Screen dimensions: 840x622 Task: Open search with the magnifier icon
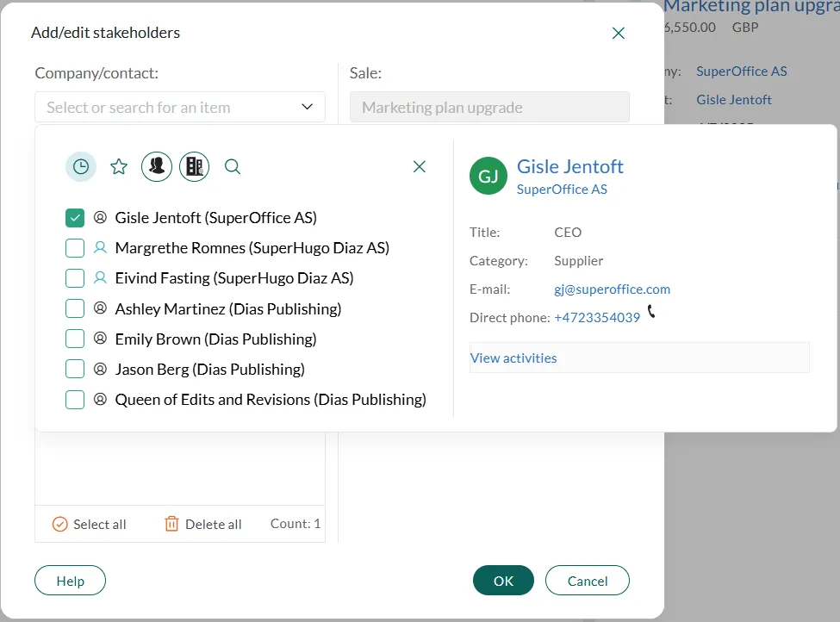(x=233, y=166)
